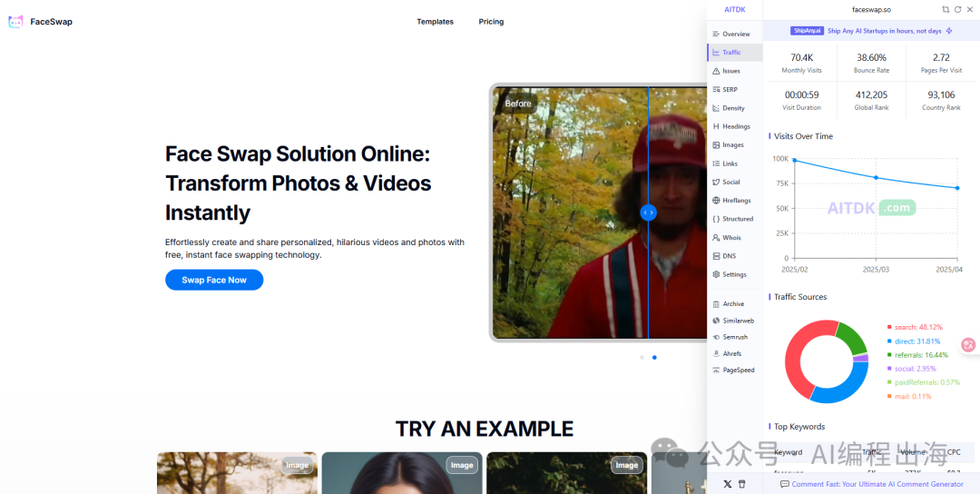Open the Whois sidebar item

730,238
